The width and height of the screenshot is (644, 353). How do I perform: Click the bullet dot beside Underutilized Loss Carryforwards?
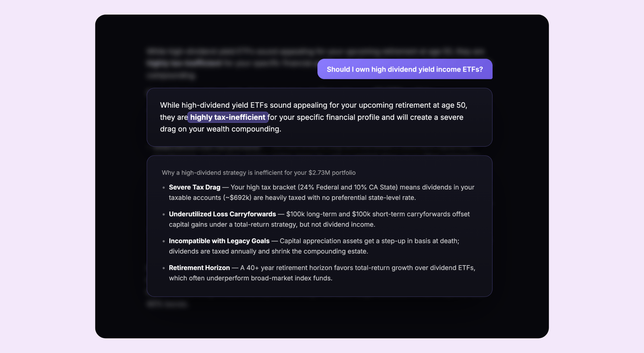click(x=163, y=214)
